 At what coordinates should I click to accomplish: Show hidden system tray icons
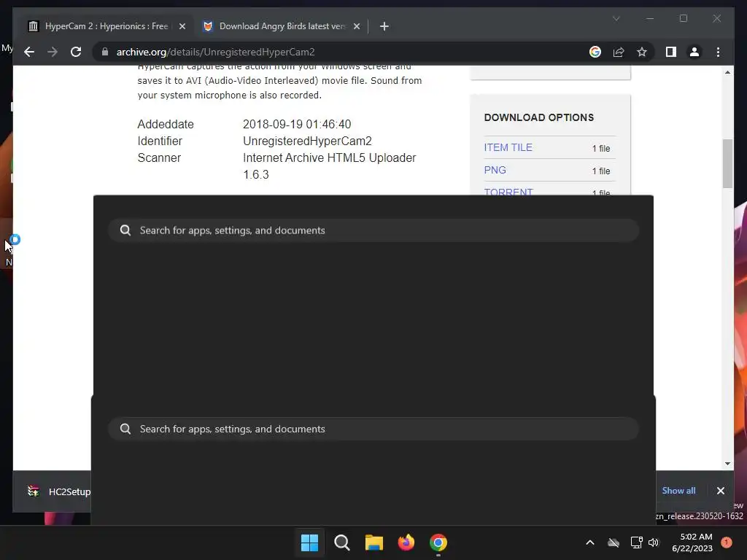pyautogui.click(x=589, y=542)
